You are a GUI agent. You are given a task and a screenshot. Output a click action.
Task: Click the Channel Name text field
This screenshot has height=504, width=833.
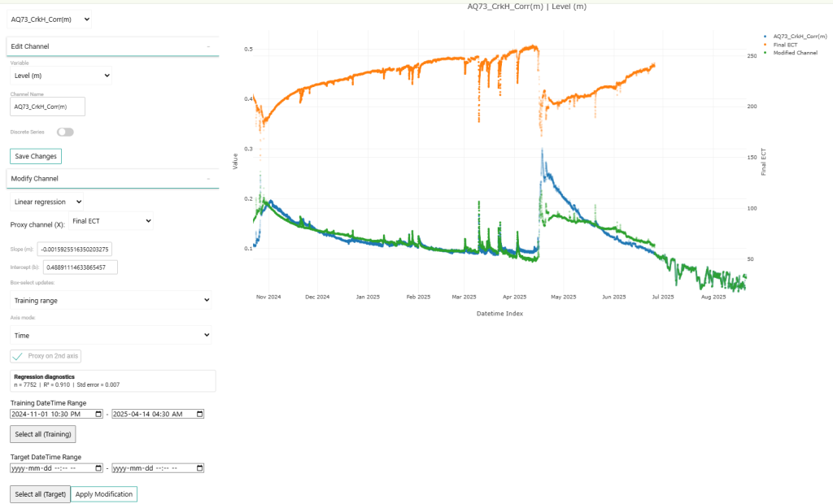point(47,106)
